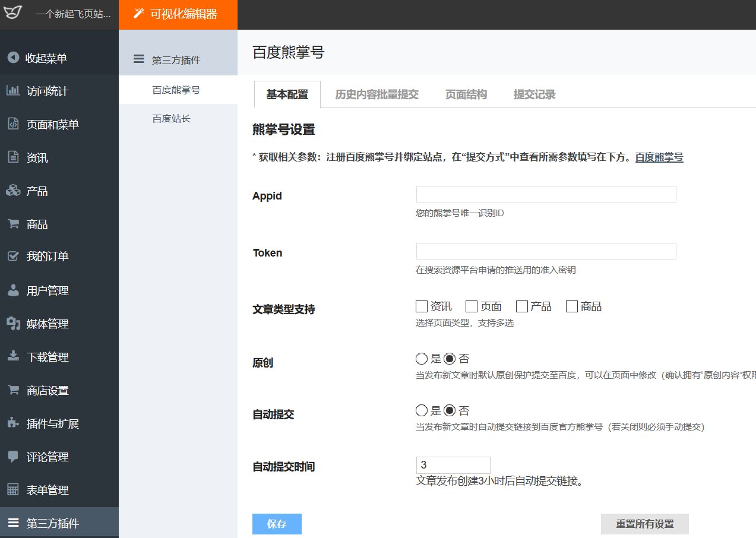Click the 百度熊掌号 page title

pos(289,52)
